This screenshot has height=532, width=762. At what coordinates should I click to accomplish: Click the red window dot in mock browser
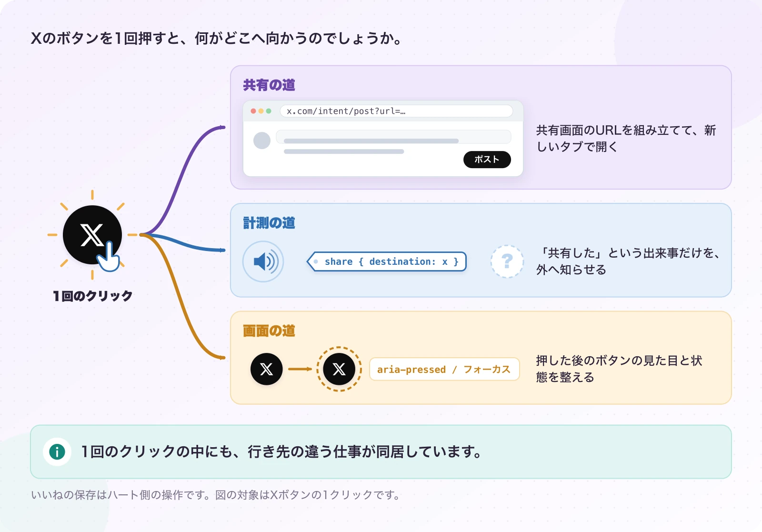tap(253, 111)
